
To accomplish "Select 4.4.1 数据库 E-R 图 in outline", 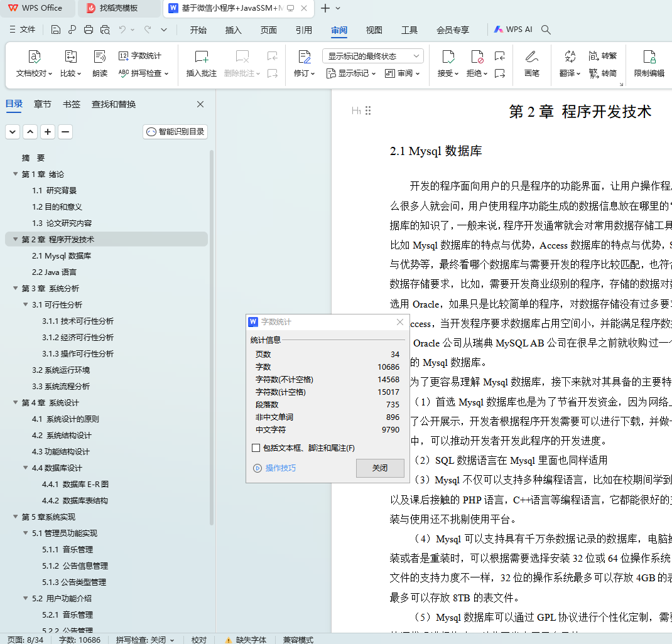I will click(x=75, y=485).
